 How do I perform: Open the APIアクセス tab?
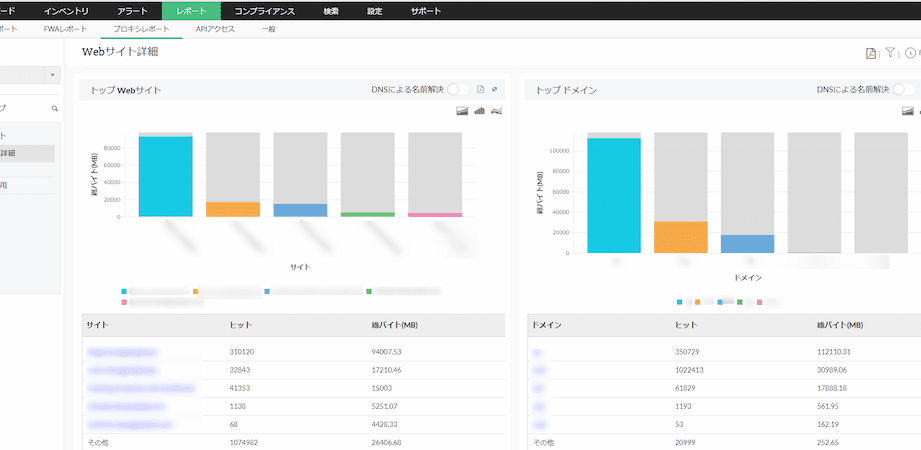tap(215, 29)
